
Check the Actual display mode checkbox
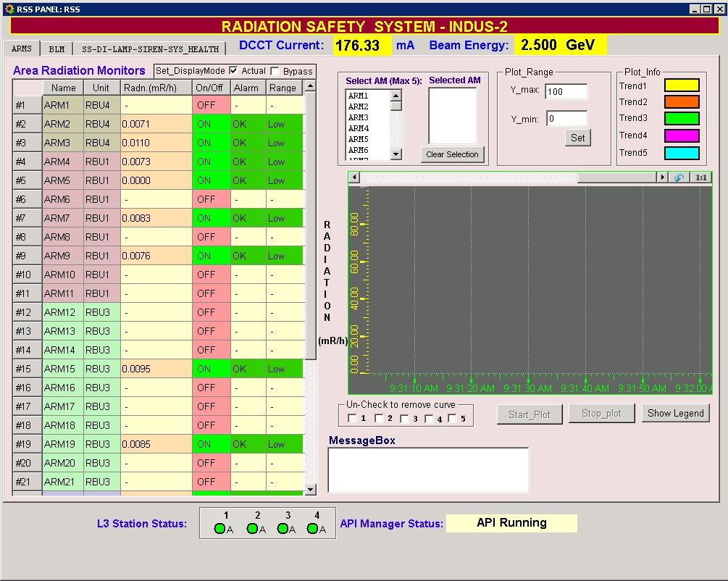point(233,70)
